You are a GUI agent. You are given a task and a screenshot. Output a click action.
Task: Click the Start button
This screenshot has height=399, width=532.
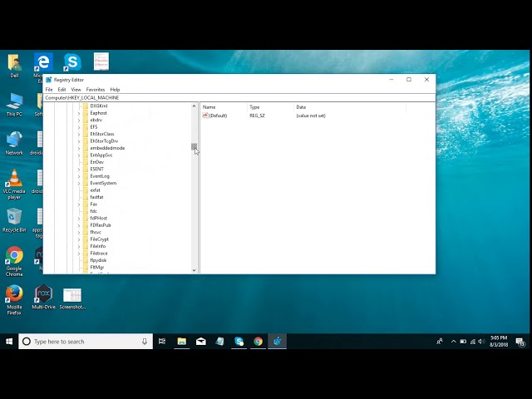(9, 342)
